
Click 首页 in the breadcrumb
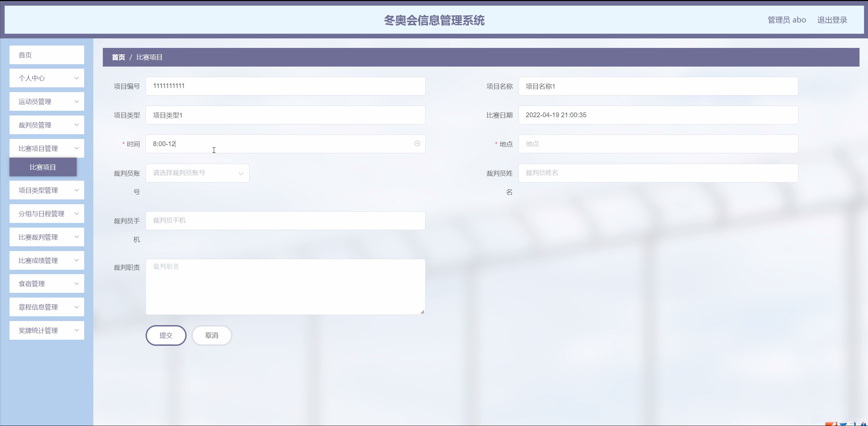click(118, 57)
